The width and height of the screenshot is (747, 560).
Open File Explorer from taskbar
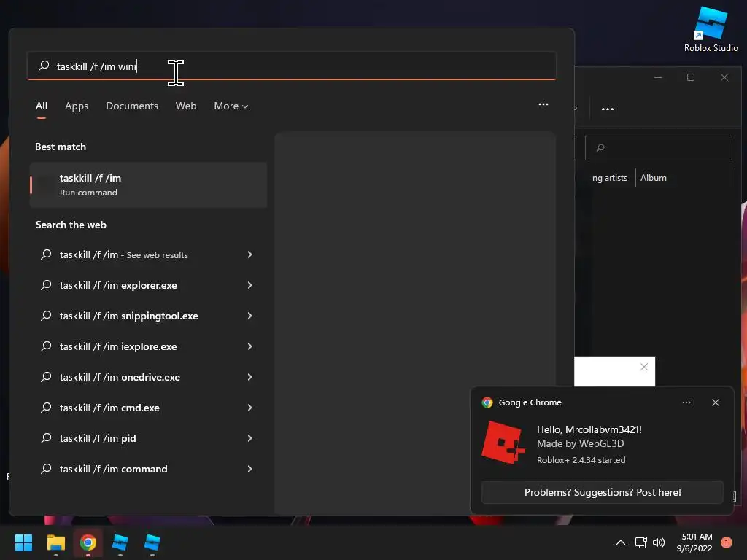tap(55, 542)
